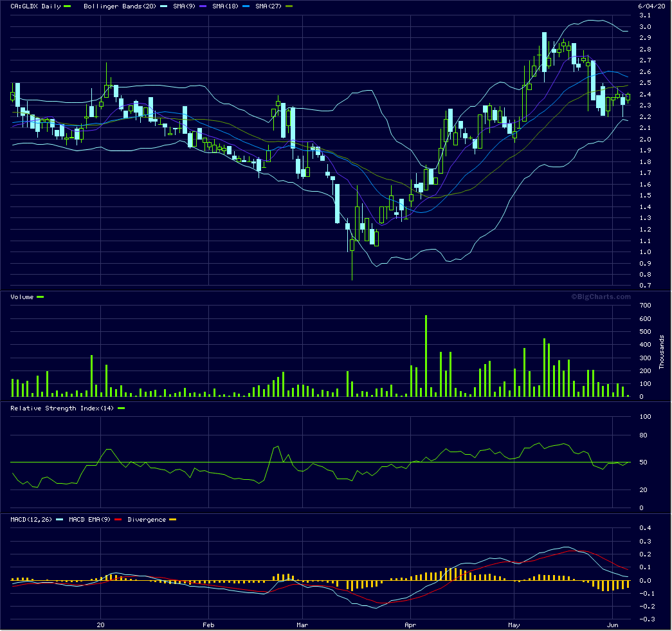
Task: Click the tallest April volume bar
Action: 426,356
